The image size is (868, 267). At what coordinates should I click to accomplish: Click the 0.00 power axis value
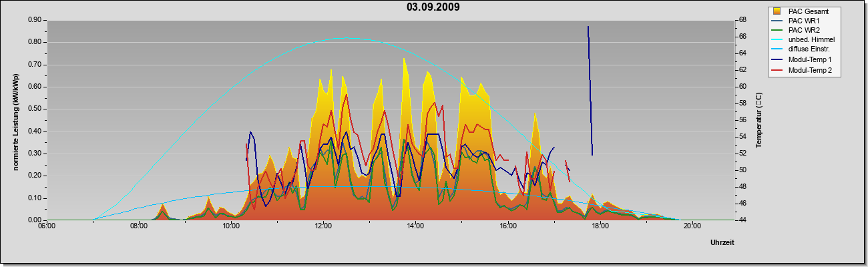(34, 220)
